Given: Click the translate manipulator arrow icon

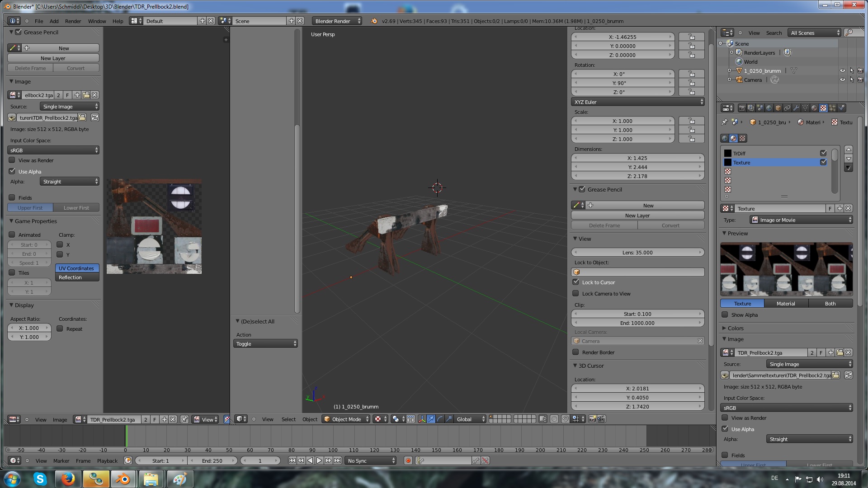Looking at the screenshot, I should coord(431,419).
